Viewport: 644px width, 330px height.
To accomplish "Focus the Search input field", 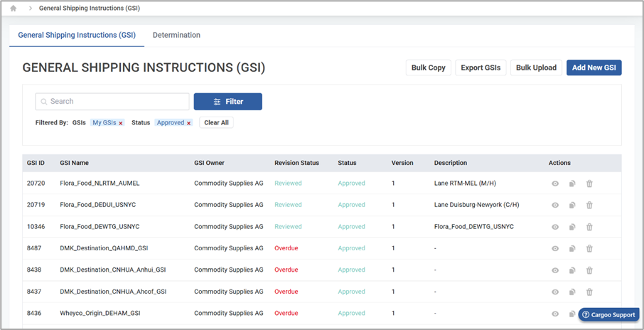I will tap(112, 102).
